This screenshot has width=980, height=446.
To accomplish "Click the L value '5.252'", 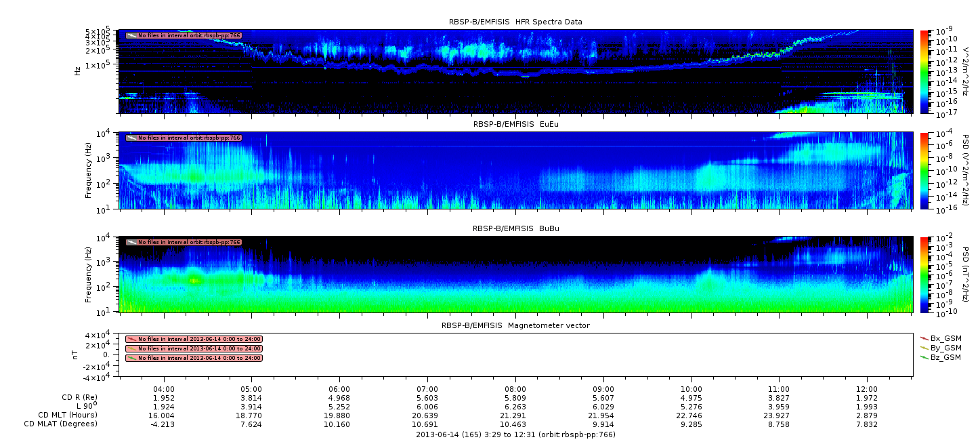I will coord(340,407).
